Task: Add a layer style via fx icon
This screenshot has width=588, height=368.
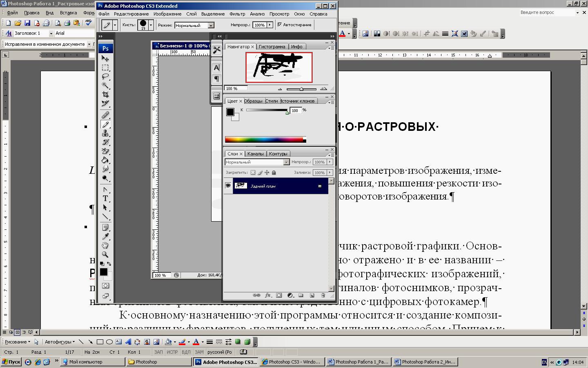Action: pos(268,295)
